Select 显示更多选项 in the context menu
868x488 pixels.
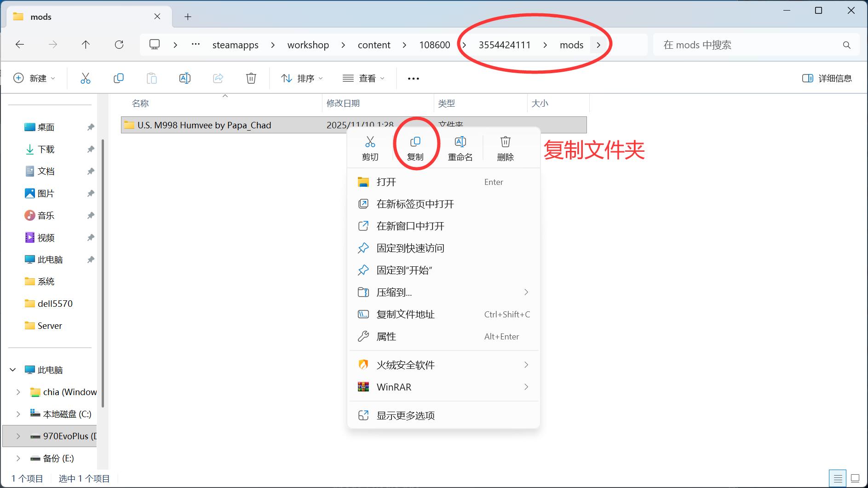pos(406,415)
